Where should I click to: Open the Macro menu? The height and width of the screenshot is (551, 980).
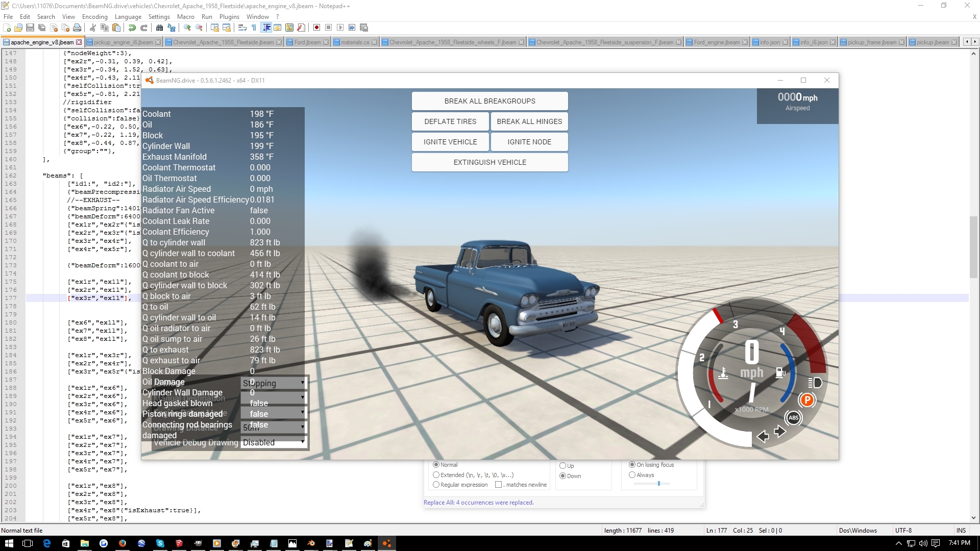tap(186, 17)
